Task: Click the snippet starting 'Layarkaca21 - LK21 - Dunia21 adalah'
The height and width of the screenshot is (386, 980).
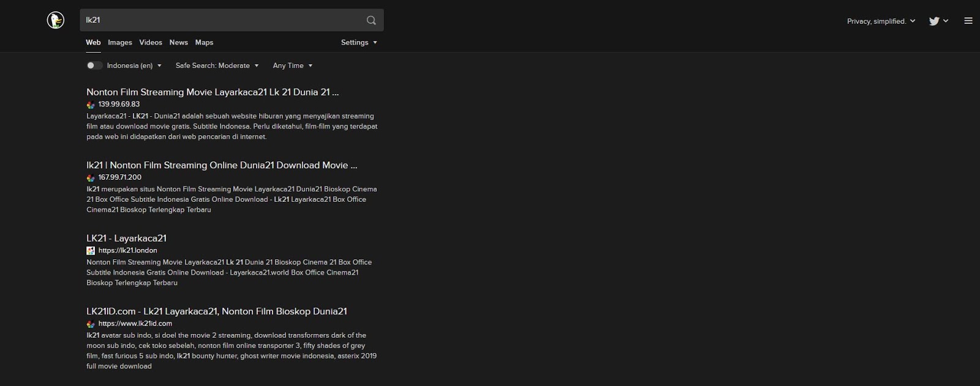Action: tap(232, 127)
